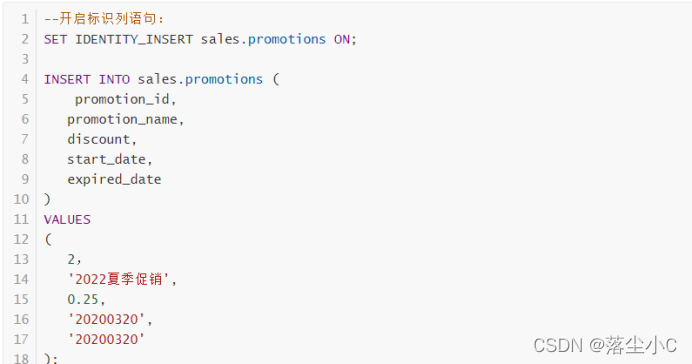692x364 pixels.
Task: Click the INSERT keyword on line 4
Action: [x=67, y=79]
